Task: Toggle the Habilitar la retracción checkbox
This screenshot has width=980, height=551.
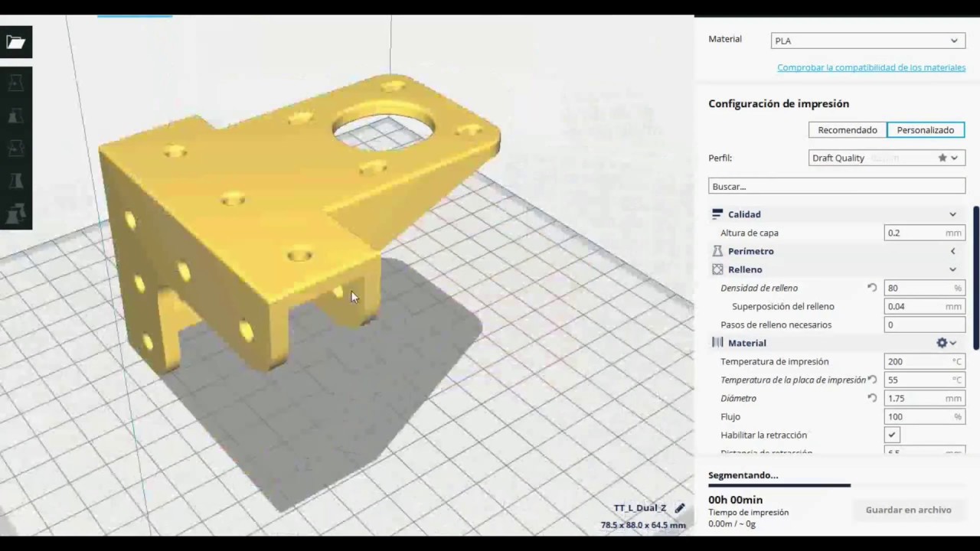Action: click(x=892, y=435)
